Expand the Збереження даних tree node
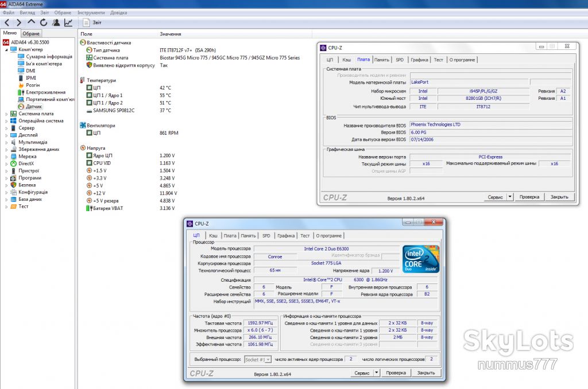The height and width of the screenshot is (389, 588). click(x=6, y=150)
